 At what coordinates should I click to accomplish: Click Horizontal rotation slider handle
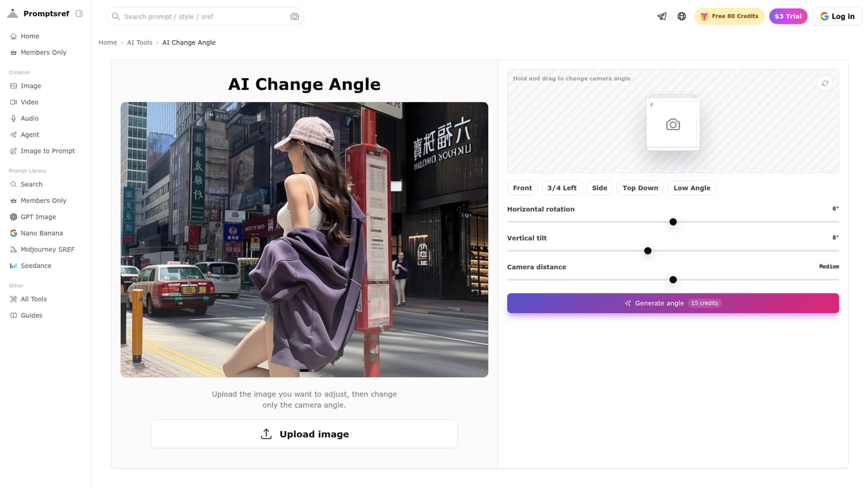pyautogui.click(x=673, y=222)
